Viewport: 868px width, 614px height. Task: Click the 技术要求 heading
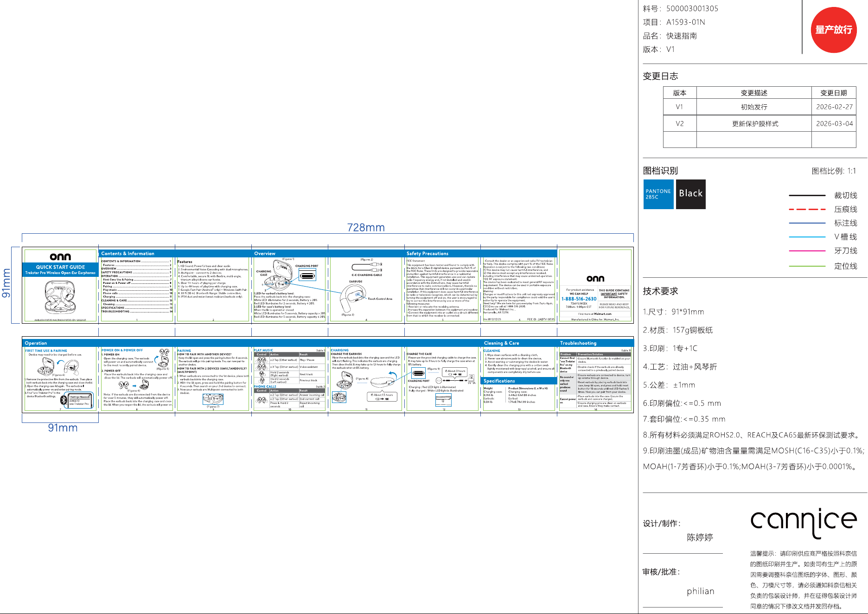point(660,291)
